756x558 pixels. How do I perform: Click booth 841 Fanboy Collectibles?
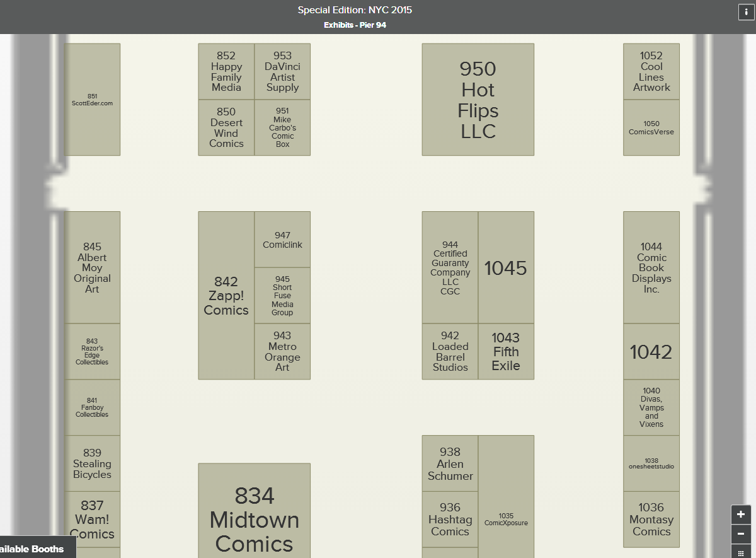93,407
